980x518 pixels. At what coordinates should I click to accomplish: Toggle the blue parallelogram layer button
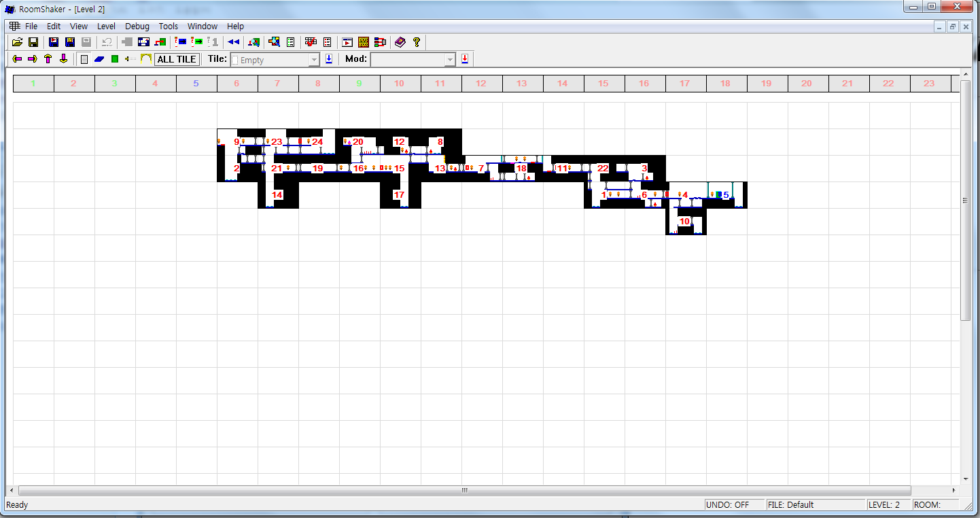[x=99, y=59]
